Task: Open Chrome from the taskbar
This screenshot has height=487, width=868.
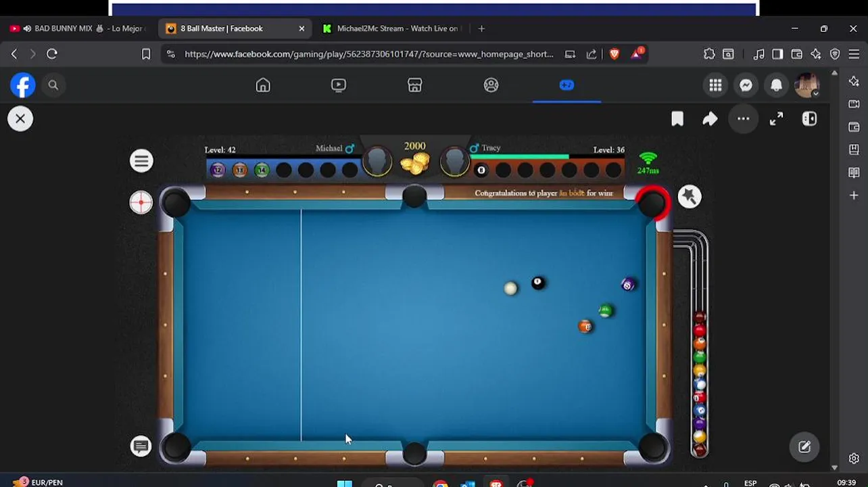Action: coord(441,483)
